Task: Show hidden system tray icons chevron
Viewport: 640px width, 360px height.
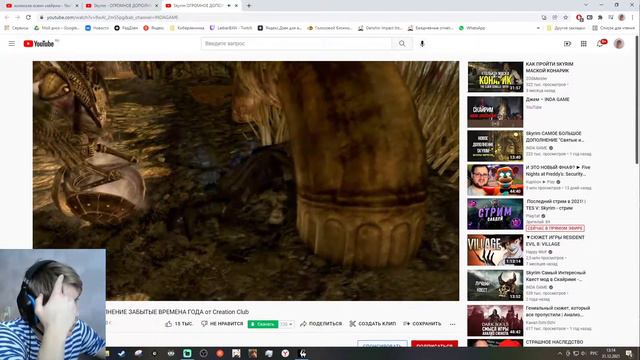Action: click(560, 353)
